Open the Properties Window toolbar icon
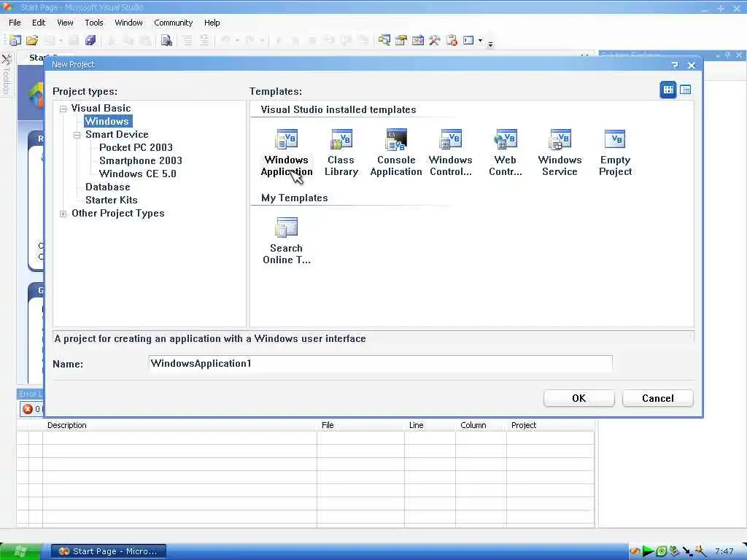 pyautogui.click(x=401, y=41)
